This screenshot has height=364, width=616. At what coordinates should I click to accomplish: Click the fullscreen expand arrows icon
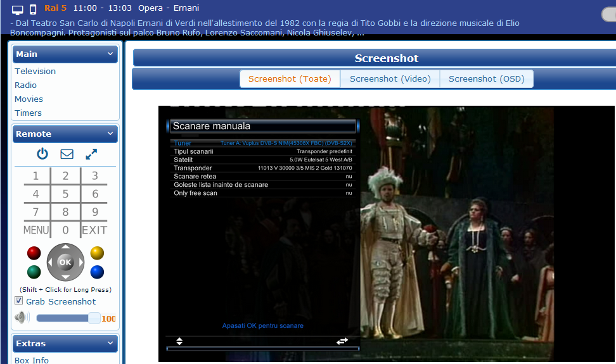point(91,154)
